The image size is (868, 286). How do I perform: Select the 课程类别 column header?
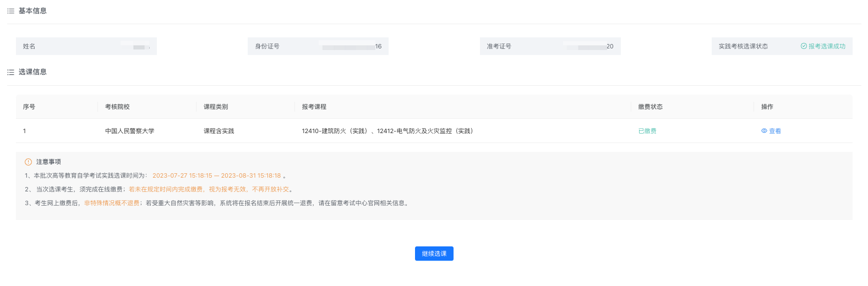[x=216, y=107]
